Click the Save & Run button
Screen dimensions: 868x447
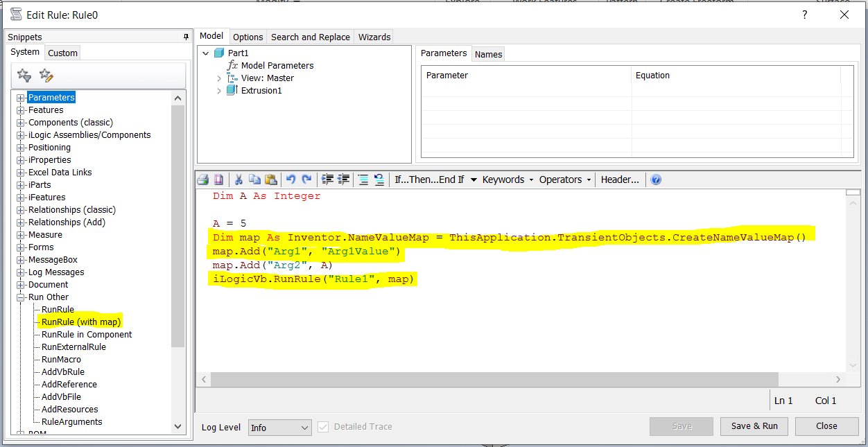pyautogui.click(x=754, y=426)
